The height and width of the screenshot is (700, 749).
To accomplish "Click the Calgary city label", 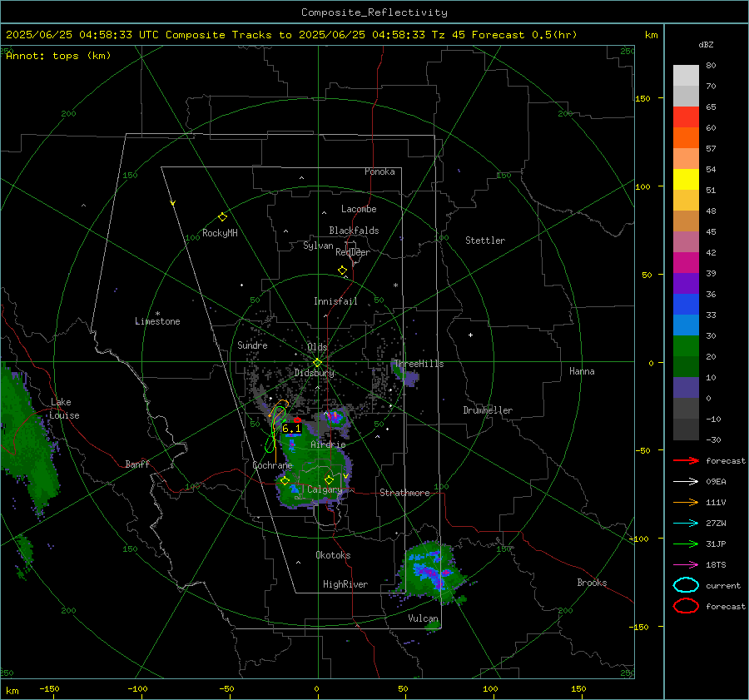I will (325, 489).
